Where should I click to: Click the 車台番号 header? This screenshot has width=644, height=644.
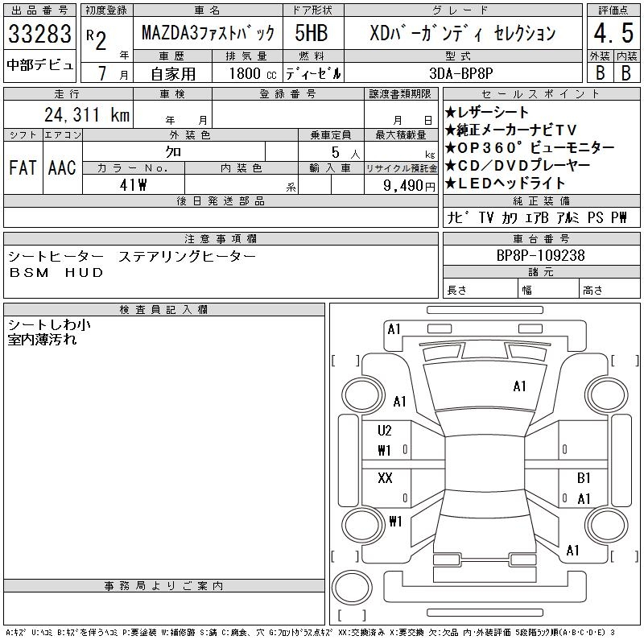[541, 238]
